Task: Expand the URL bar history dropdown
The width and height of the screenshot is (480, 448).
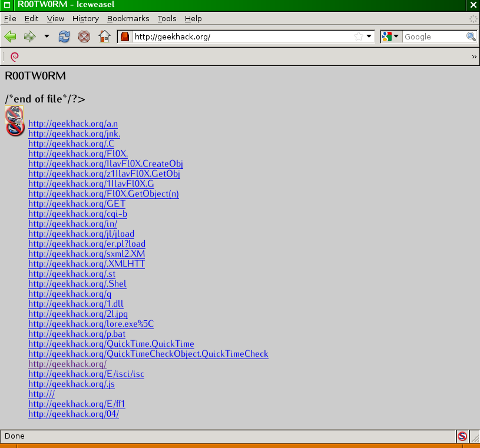Action: [369, 36]
